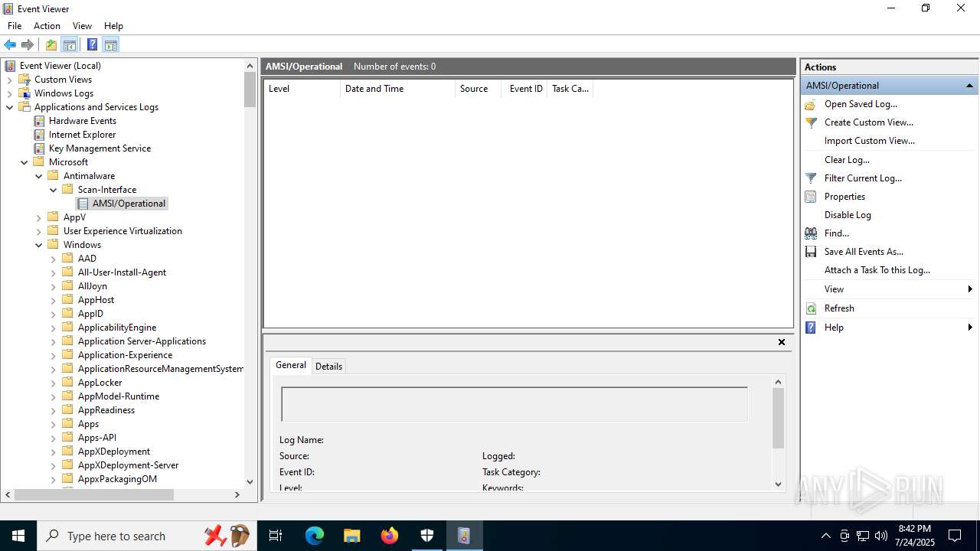Viewport: 980px width, 551px height.
Task: Click Disable Log action
Action: 848,215
